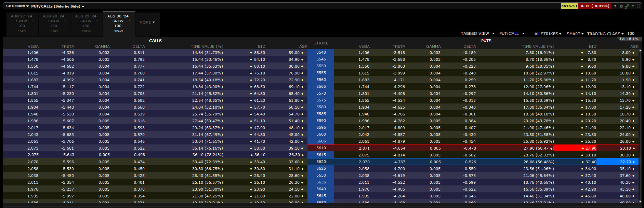Open the help question mark icon
Image resolution: width=644 pixels, height=208 pixels.
(x=615, y=6)
